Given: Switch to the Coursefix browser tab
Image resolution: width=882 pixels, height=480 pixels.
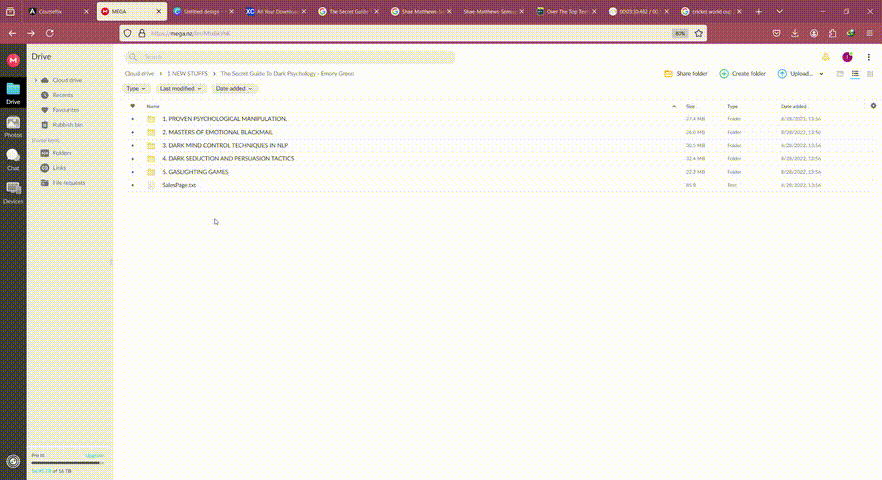Looking at the screenshot, I should pos(58,11).
